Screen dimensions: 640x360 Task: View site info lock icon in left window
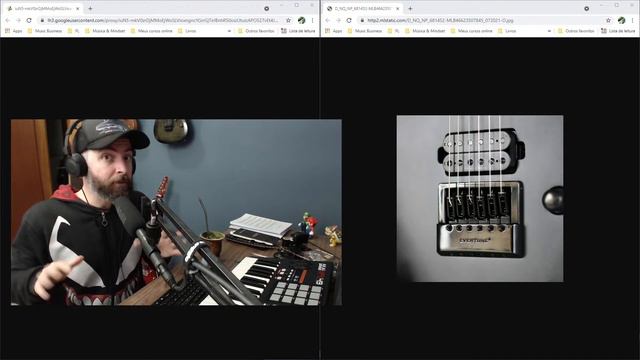click(x=42, y=20)
